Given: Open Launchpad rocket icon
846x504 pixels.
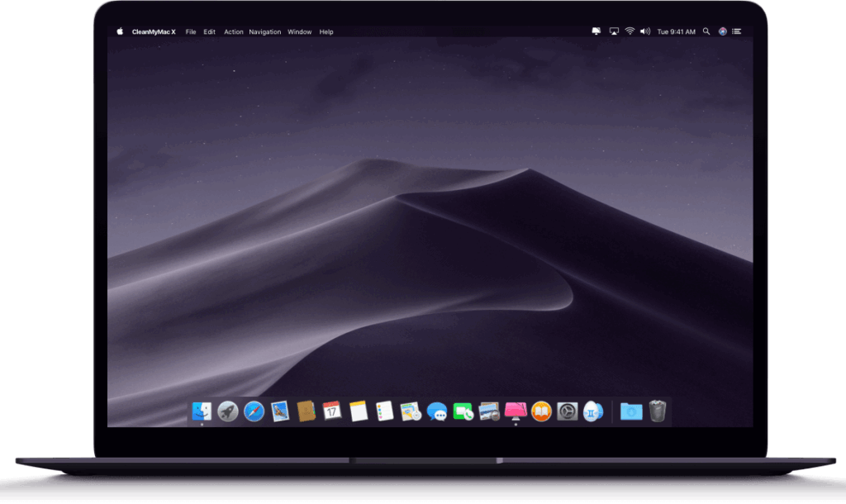Looking at the screenshot, I should click(228, 411).
